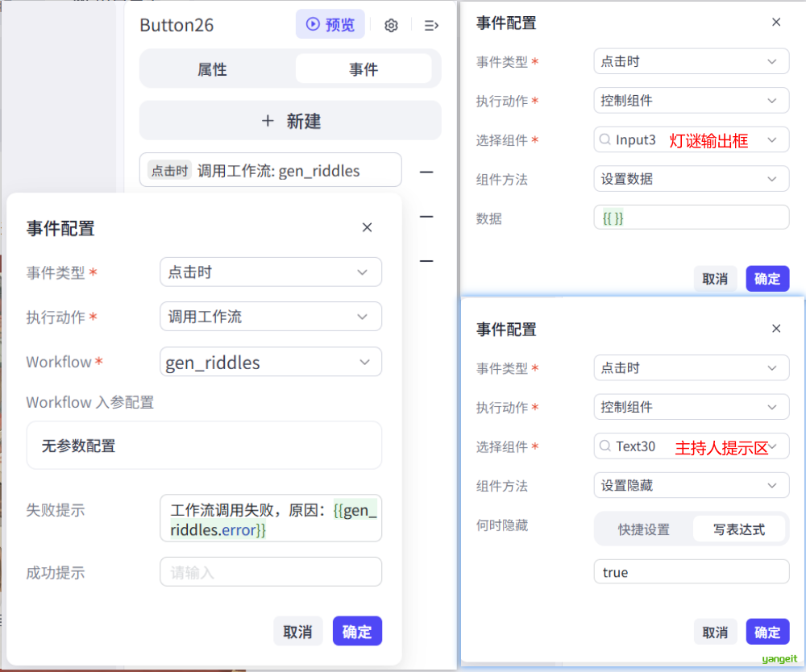Image resolution: width=806 pixels, height=672 pixels.
Task: Open 组件方法 设置数据 dropdown
Action: (691, 179)
